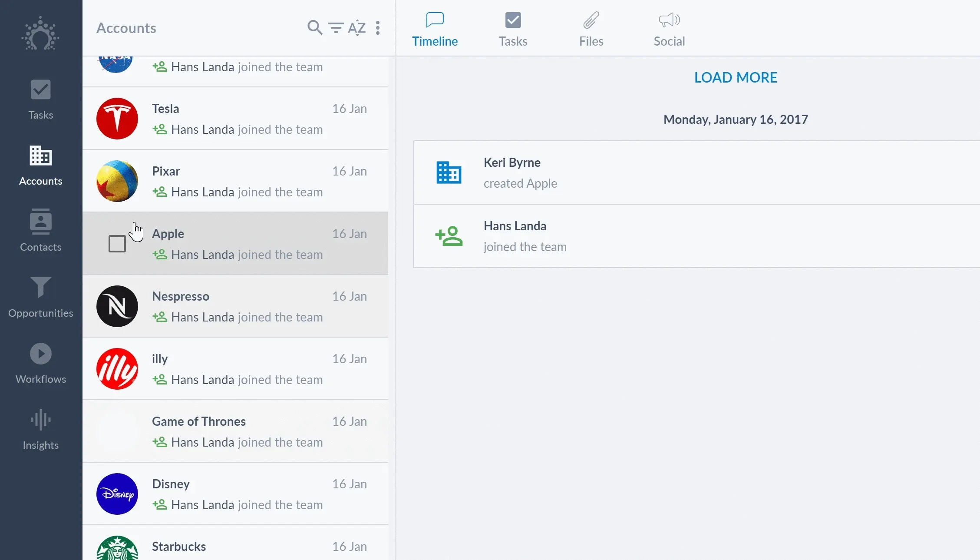
Task: Click the 16 Jan date on the Disney row
Action: point(350,484)
